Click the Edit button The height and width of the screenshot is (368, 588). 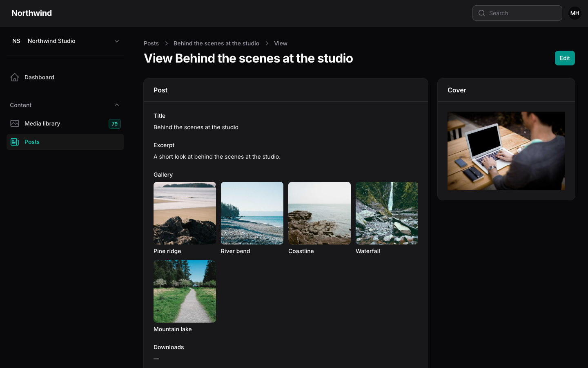[565, 58]
